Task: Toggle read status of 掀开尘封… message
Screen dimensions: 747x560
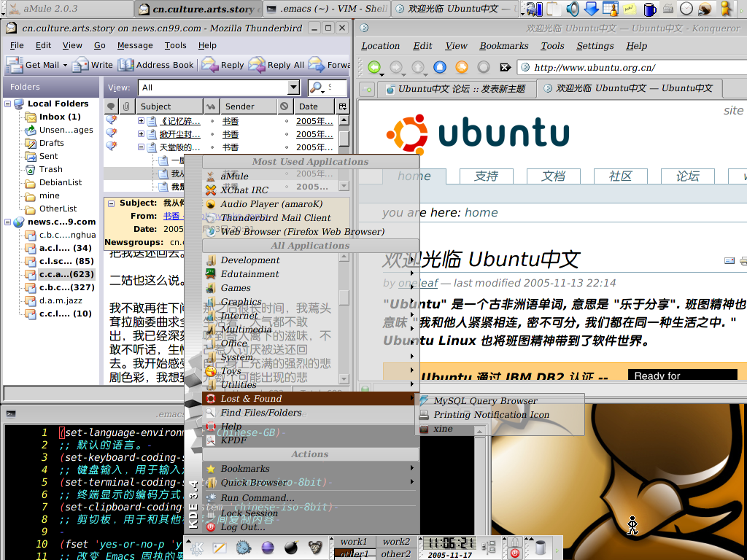Action: coord(212,134)
